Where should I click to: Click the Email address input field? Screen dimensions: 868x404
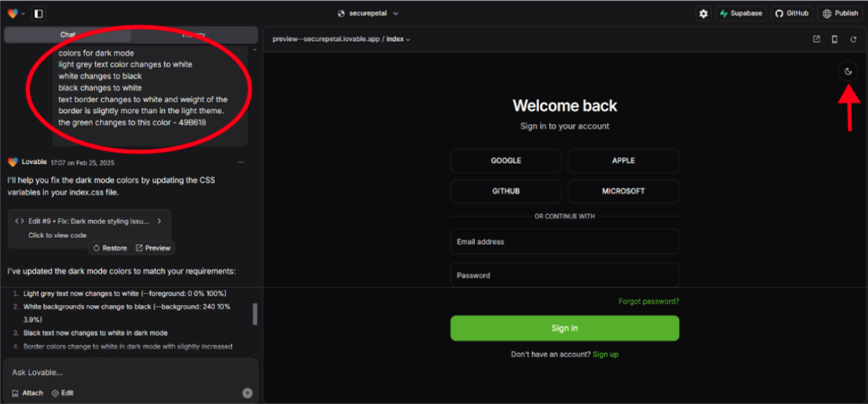click(x=564, y=241)
